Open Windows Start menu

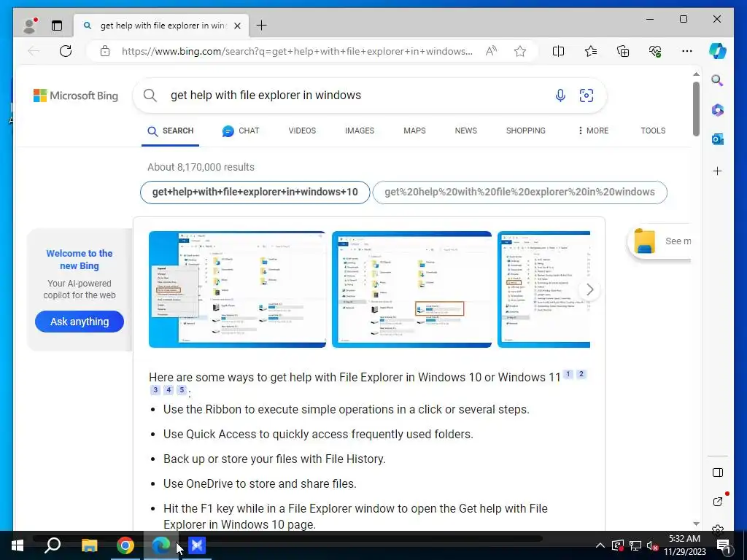coord(18,545)
